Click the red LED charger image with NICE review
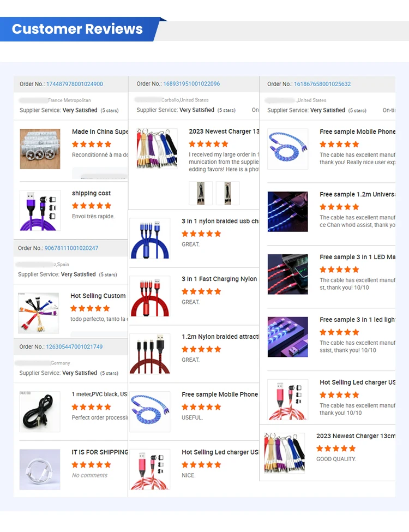This screenshot has width=409, height=532. (x=150, y=470)
